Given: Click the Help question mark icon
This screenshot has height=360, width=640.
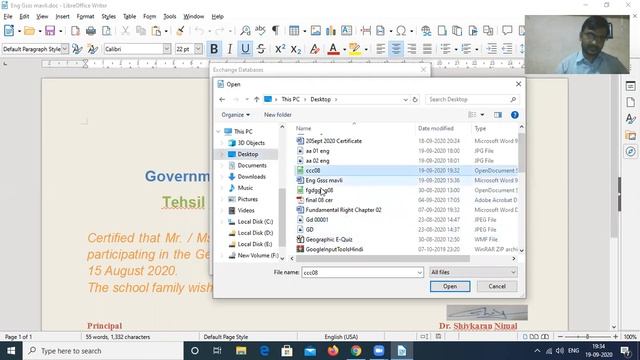Looking at the screenshot, I should (515, 115).
